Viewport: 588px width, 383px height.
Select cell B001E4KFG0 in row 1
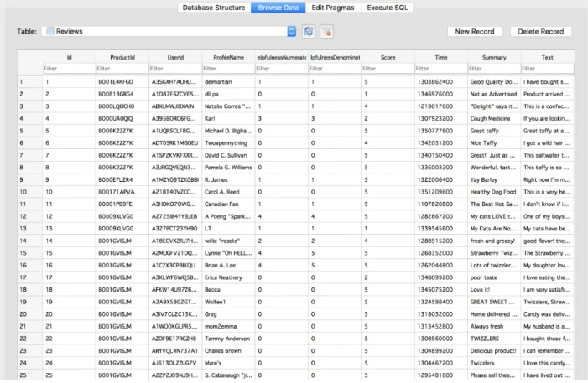(122, 81)
